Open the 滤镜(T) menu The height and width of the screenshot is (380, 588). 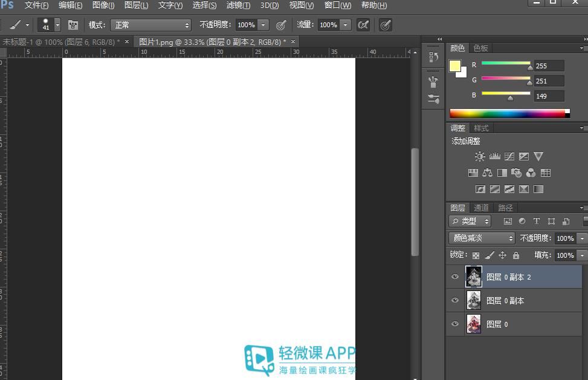tap(238, 5)
